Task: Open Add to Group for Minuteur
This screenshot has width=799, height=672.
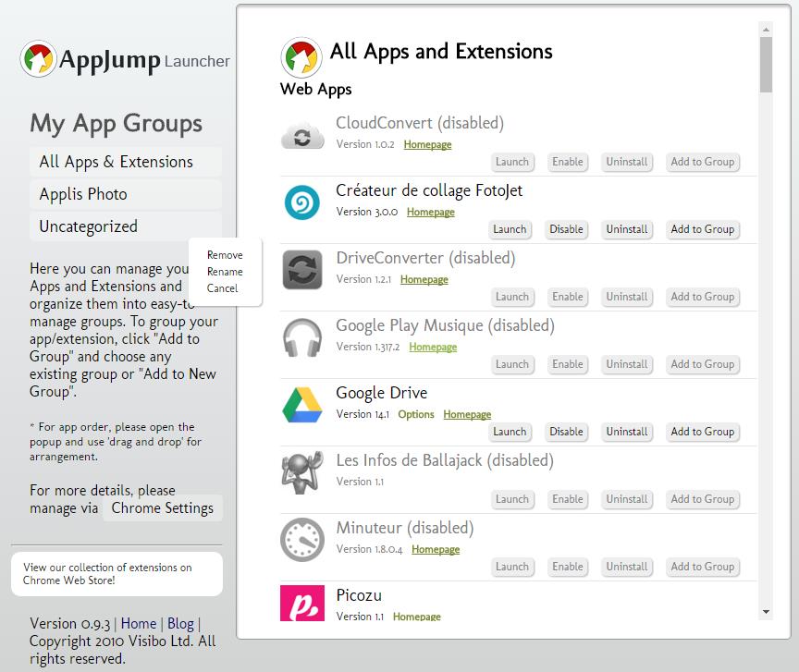Action: (x=703, y=567)
